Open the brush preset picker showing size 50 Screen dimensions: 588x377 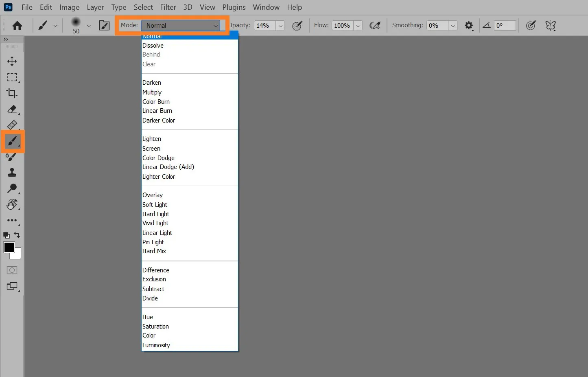tap(76, 25)
